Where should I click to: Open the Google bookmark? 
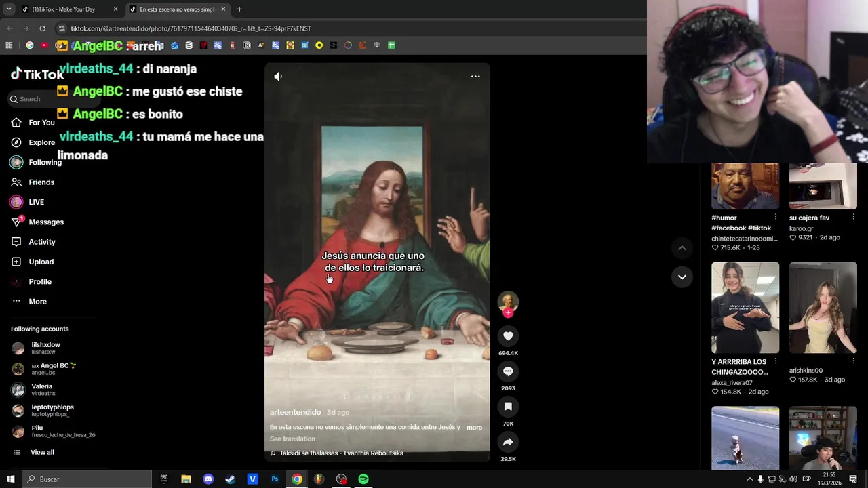coord(30,45)
